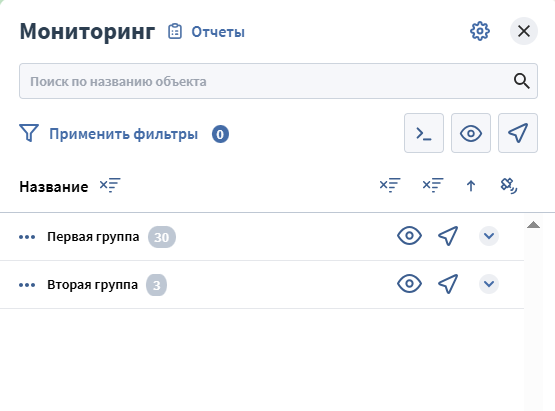Viewport: 555px width, 411px height.
Task: Close the Мониторинг panel
Action: tap(524, 31)
